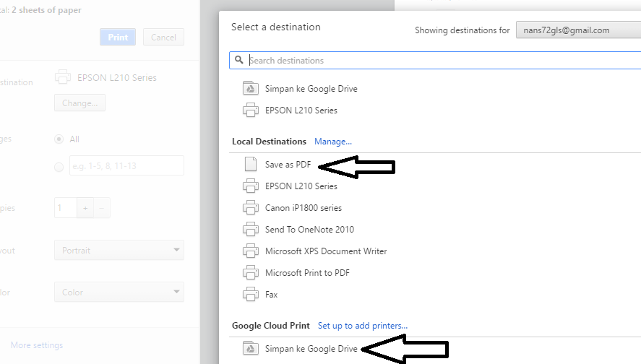Viewport: 641px width, 364px height.
Task: Open the Set up to add printers... link
Action: pos(363,326)
